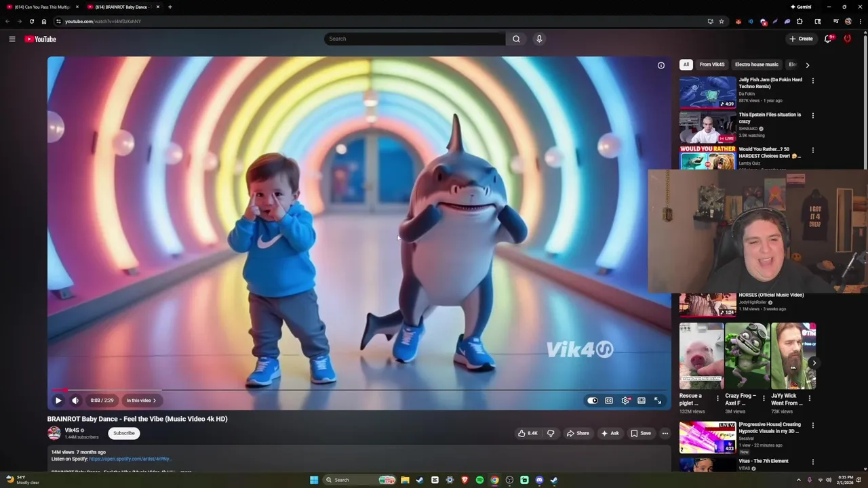
Task: Dislike the video
Action: 551,433
